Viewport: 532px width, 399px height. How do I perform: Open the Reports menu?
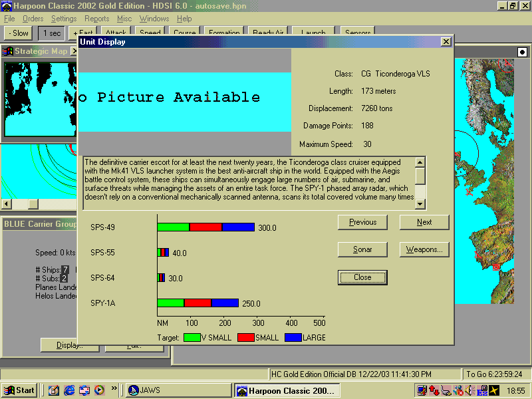[96, 19]
